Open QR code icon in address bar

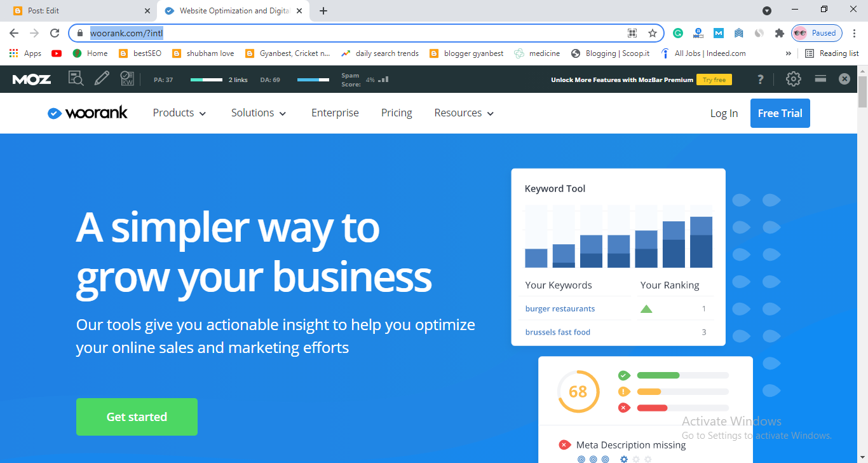coord(632,33)
